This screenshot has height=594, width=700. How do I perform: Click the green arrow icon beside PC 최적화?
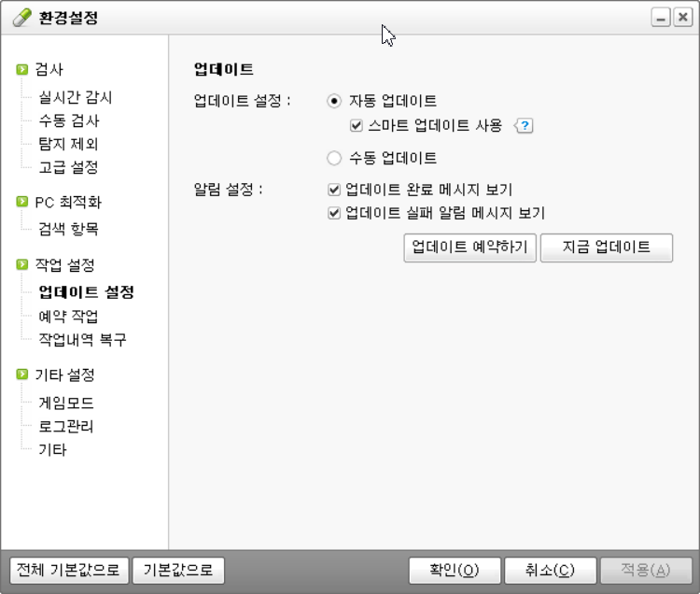click(x=21, y=202)
